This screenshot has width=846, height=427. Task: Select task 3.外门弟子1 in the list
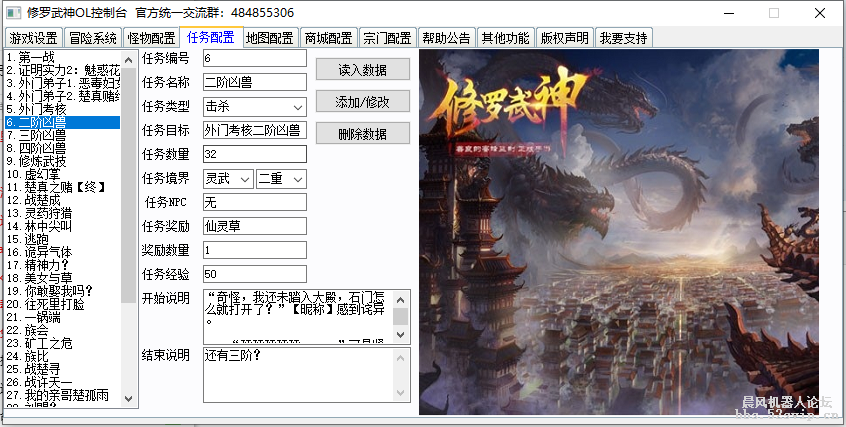tap(63, 83)
